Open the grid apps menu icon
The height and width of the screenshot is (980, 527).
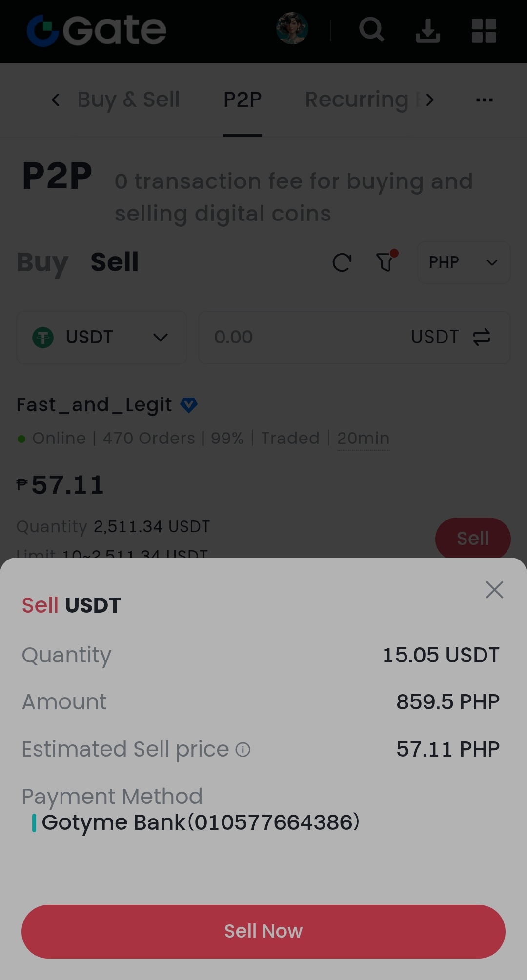pos(484,31)
